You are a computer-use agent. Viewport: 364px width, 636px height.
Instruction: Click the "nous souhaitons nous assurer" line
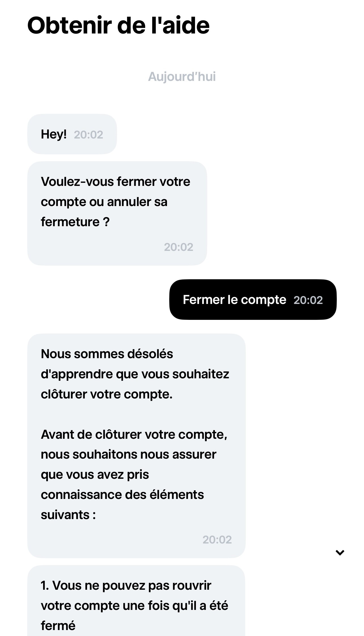[x=128, y=455]
